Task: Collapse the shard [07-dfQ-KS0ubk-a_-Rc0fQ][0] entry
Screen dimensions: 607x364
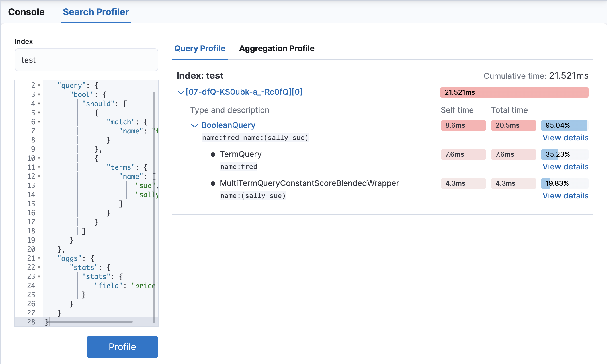Action: [181, 92]
